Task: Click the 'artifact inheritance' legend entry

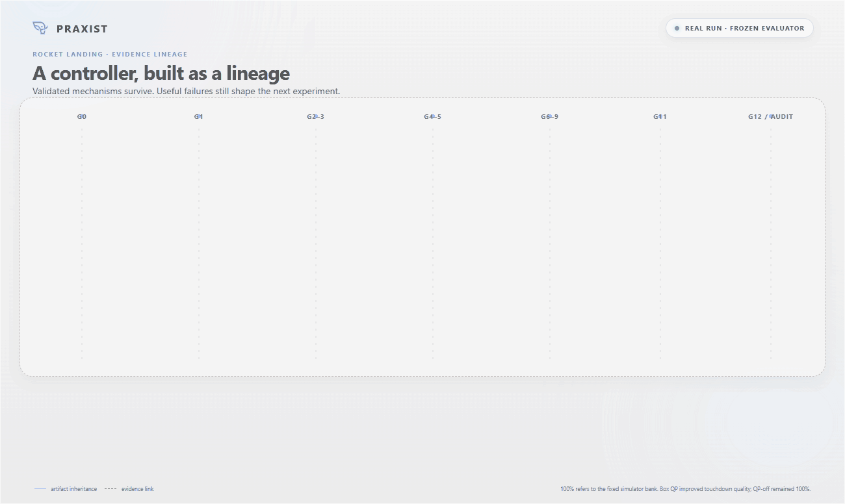Action: pos(66,489)
